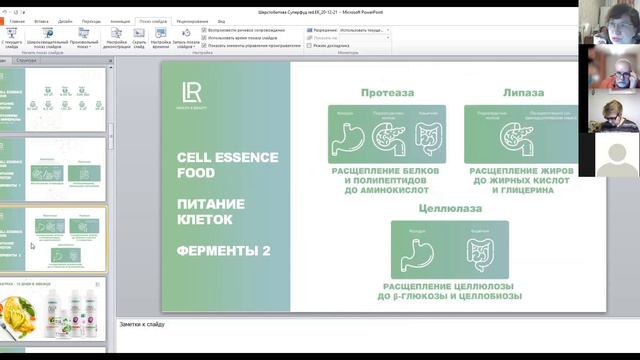Select slide thumbnail with food and bottles
The height and width of the screenshot is (360, 640).
click(53, 309)
